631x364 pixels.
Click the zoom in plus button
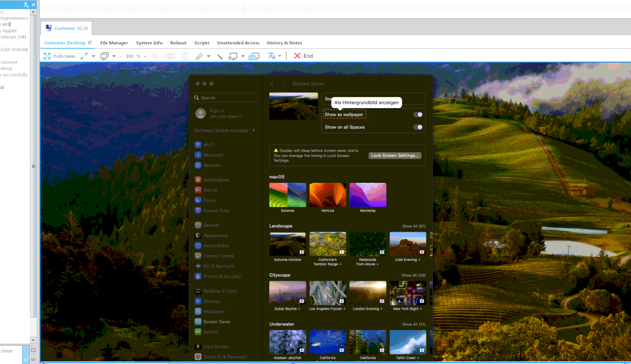click(145, 56)
